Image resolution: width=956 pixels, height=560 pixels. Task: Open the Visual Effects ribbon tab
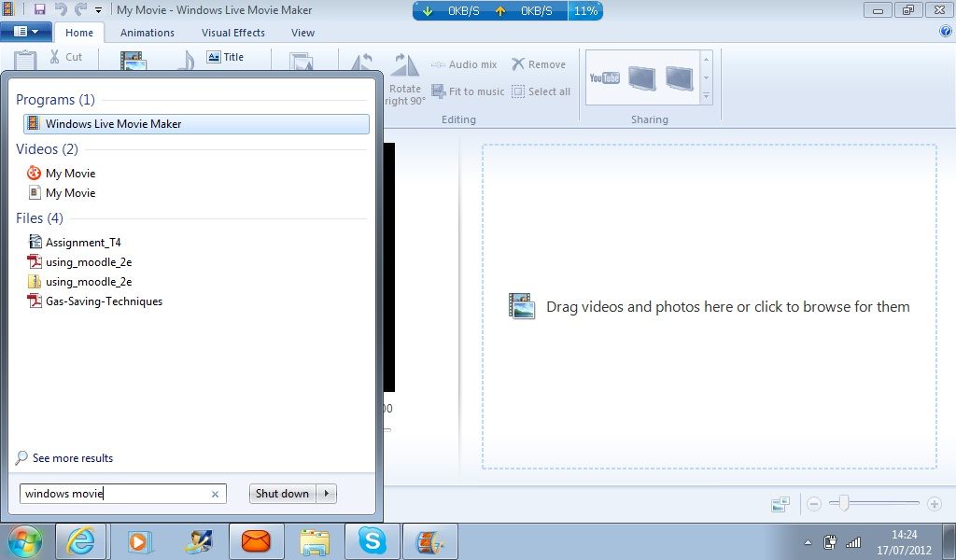[232, 33]
